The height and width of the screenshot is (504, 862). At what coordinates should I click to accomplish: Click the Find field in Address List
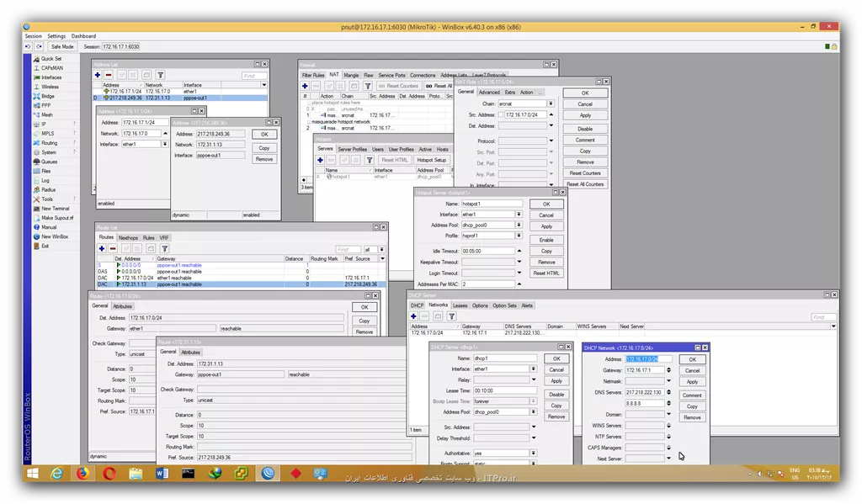click(x=254, y=76)
